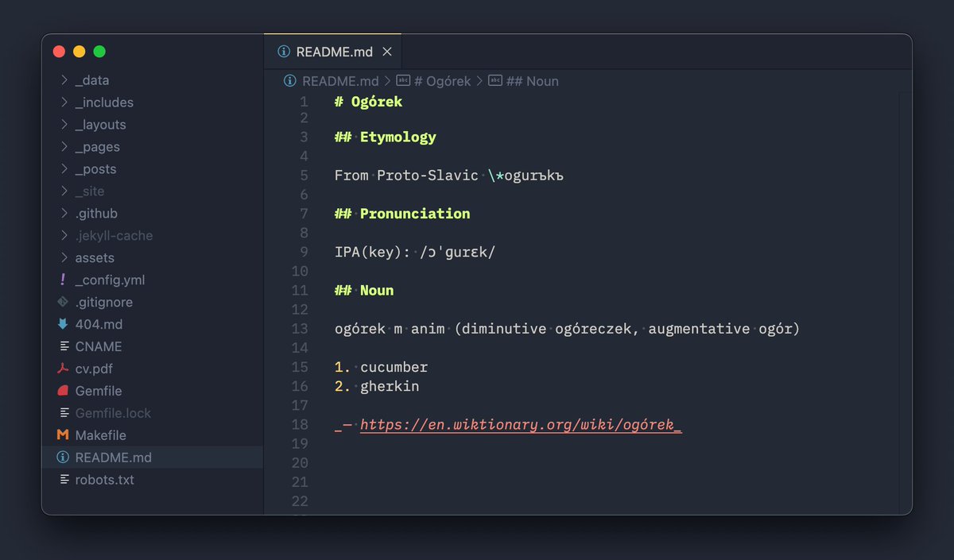The width and height of the screenshot is (954, 560).
Task: Expand the _posts folder
Action: click(x=64, y=169)
